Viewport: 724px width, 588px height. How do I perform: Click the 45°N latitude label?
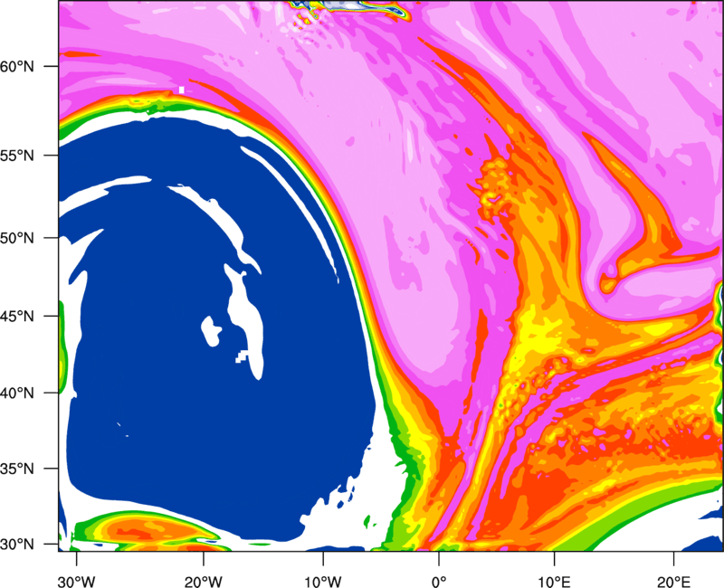point(17,316)
